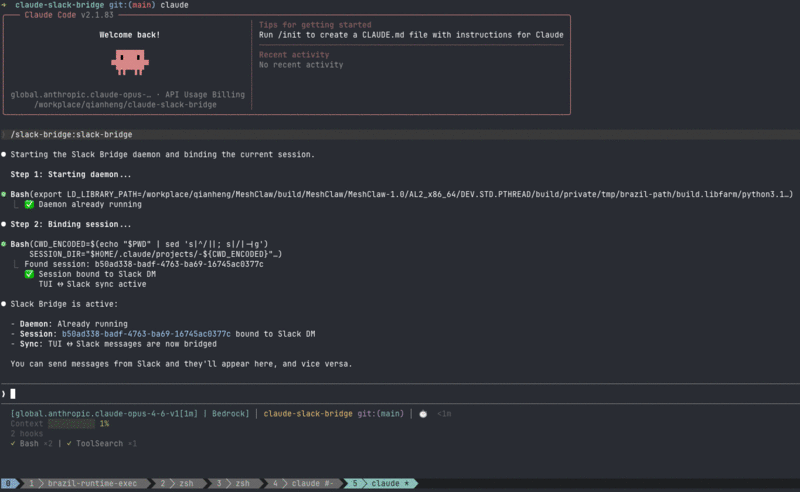Screen dimensions: 800x492
Task: Focus the Claude prompt input line
Action: (x=400, y=393)
